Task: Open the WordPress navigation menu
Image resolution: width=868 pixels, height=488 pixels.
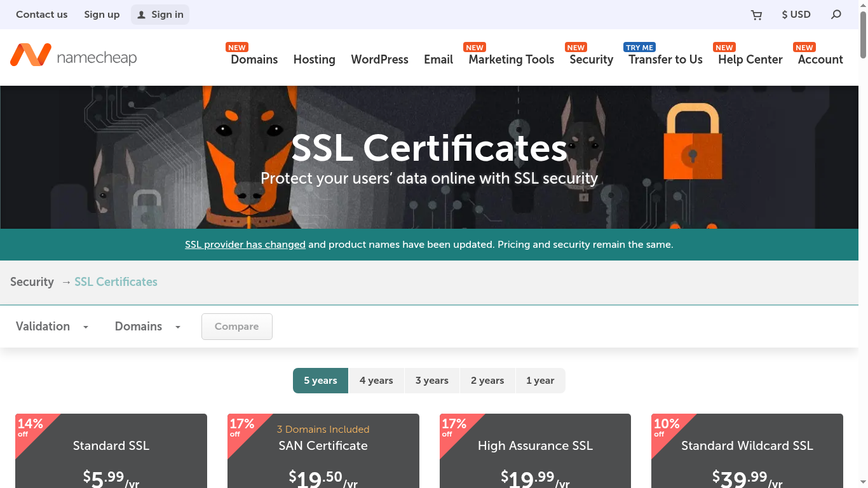Action: click(379, 59)
